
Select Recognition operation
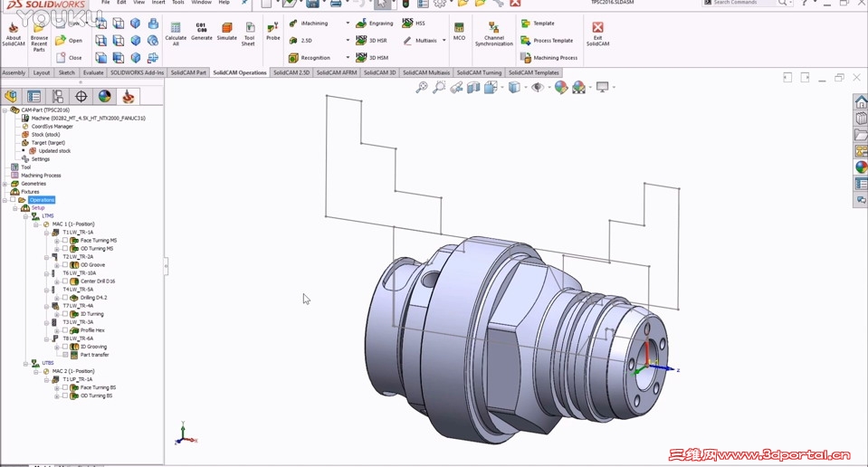point(310,58)
